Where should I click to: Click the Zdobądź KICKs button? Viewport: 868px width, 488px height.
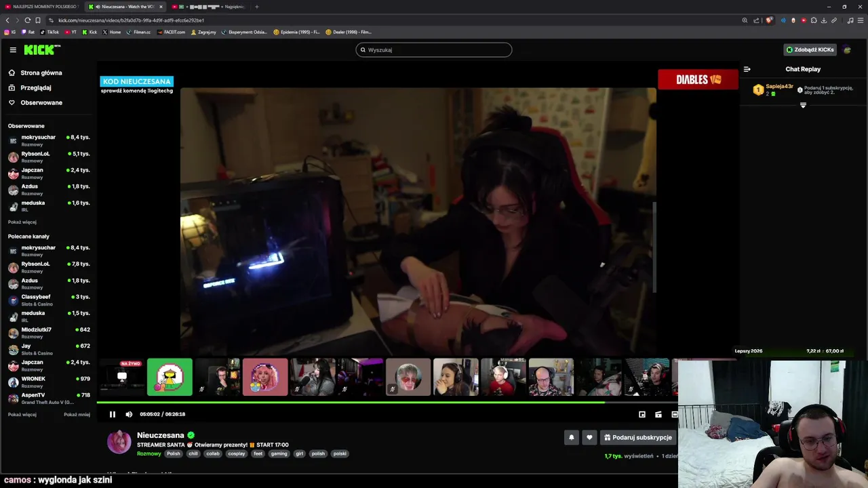[x=810, y=49]
